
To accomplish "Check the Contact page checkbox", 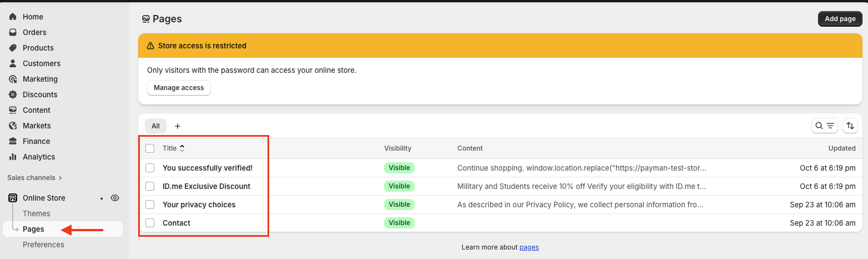I will pos(150,223).
